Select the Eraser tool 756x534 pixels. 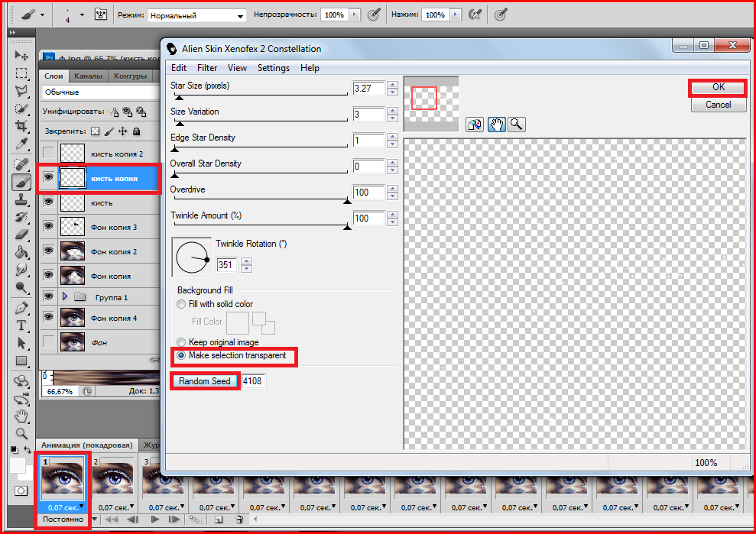pos(21,235)
